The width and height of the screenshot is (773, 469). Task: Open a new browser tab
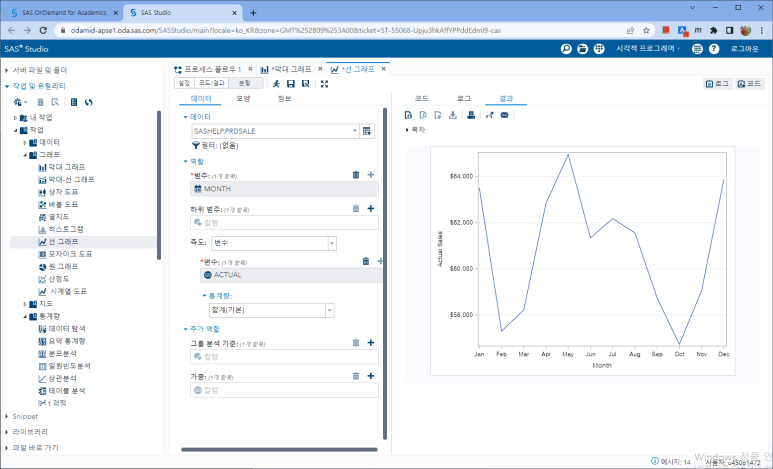(253, 13)
